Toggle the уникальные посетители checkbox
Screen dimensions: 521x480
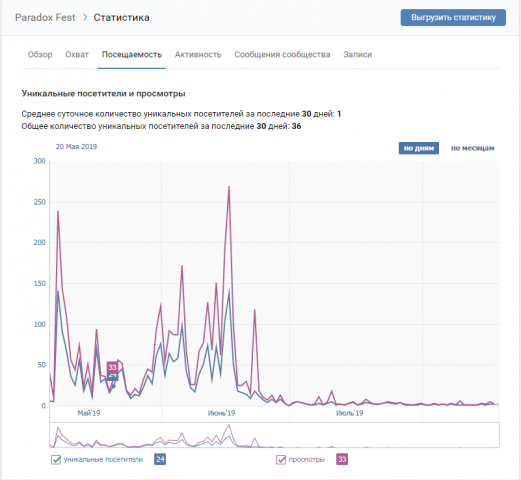[56, 459]
